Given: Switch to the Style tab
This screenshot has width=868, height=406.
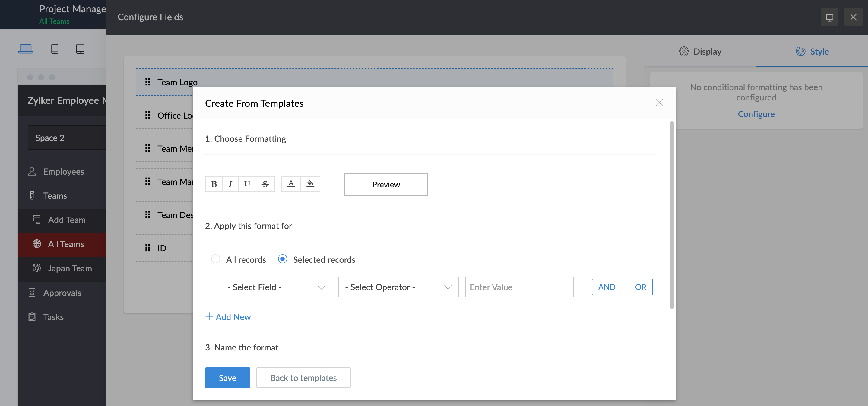Looking at the screenshot, I should click(812, 52).
